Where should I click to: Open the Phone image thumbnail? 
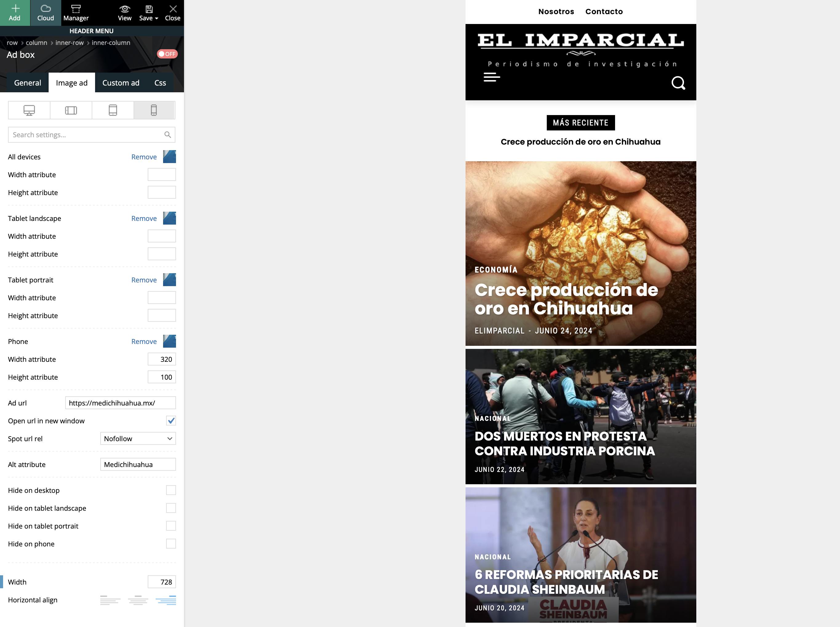(170, 341)
